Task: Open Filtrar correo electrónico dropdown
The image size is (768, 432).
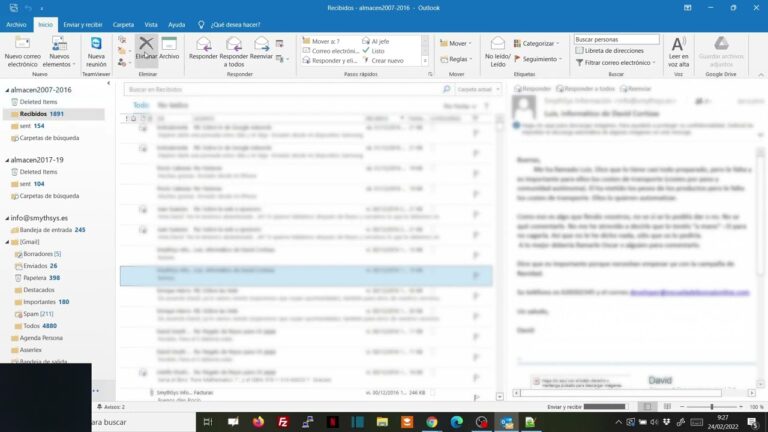Action: point(615,63)
